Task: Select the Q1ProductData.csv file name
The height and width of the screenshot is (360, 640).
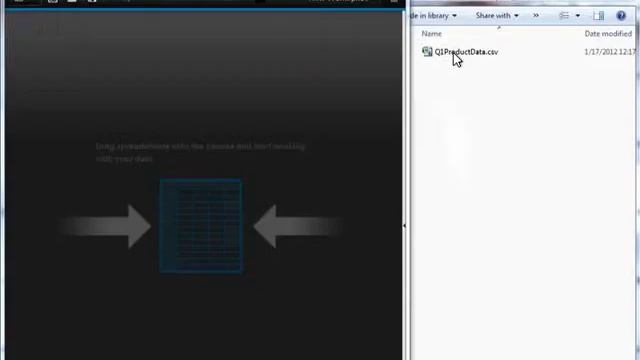Action: (466, 52)
